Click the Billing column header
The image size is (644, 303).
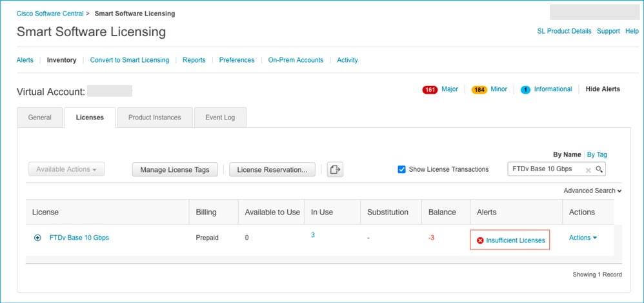coord(214,212)
